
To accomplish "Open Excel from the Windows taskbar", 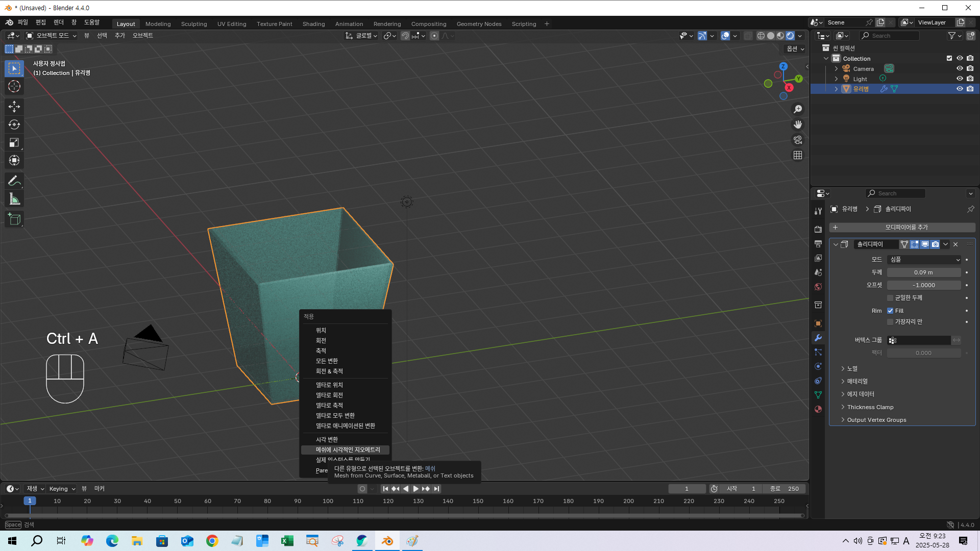I will tap(287, 541).
